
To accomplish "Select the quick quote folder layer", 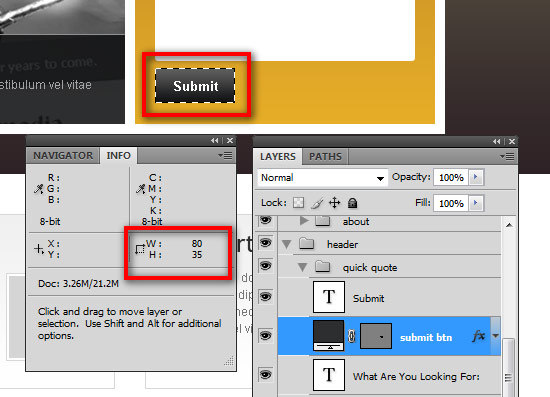I will [389, 267].
